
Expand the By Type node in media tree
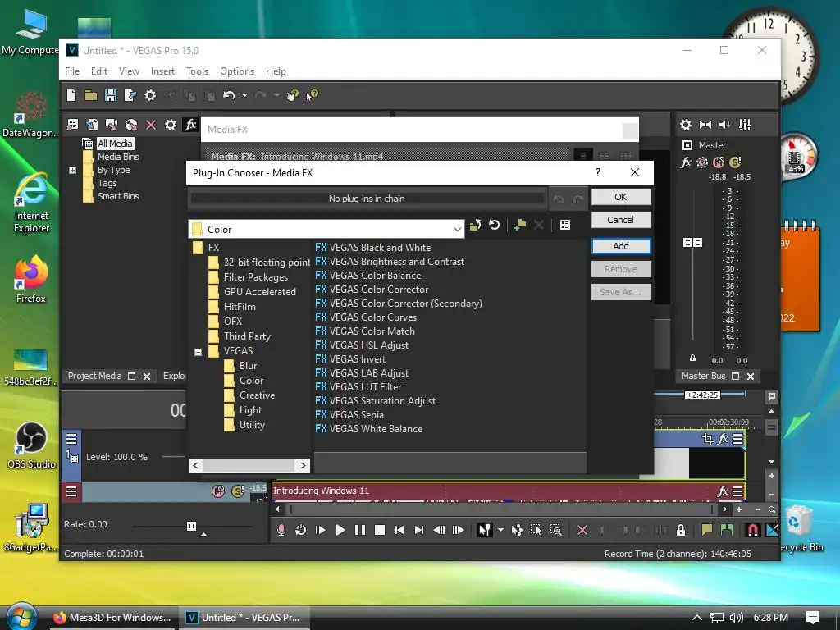(73, 171)
